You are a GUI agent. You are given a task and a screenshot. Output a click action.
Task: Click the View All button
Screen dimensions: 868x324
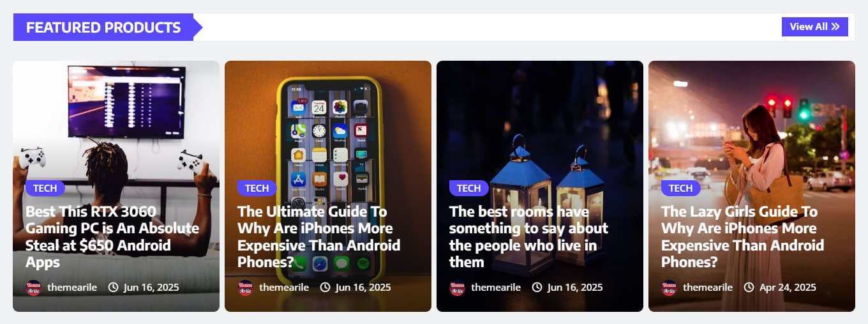coord(814,27)
